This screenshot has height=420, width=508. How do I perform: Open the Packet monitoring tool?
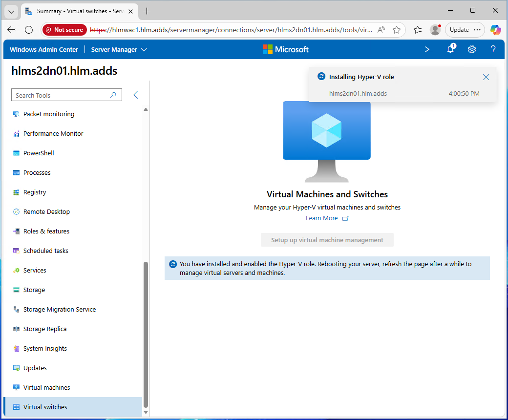pos(49,114)
